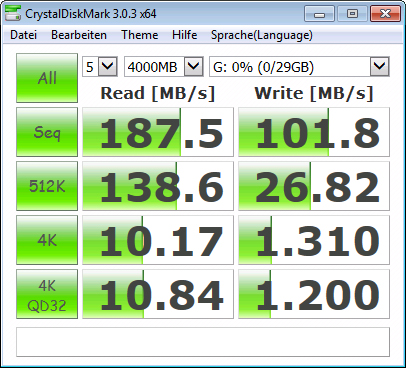The height and width of the screenshot is (368, 406).
Task: Open the test run count dropdown showing 5
Action: (100, 67)
